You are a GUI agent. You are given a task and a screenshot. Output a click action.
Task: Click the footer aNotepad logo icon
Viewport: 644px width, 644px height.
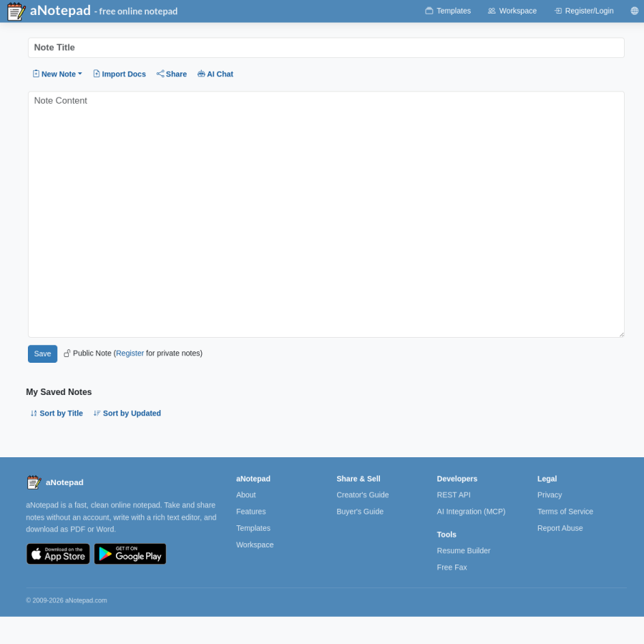(34, 482)
